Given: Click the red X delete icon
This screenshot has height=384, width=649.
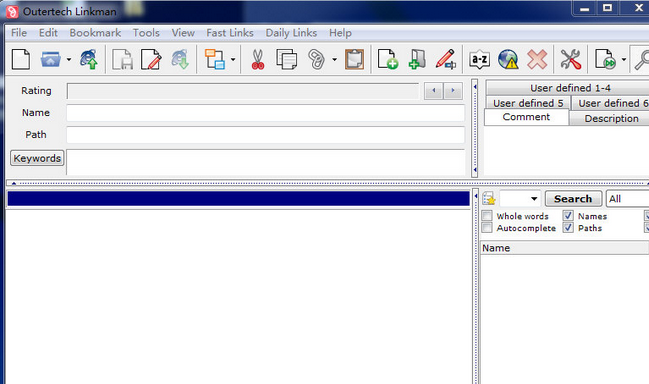Looking at the screenshot, I should [537, 60].
